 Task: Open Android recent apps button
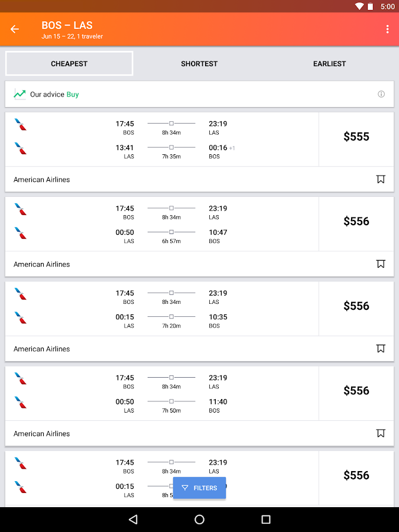click(266, 520)
